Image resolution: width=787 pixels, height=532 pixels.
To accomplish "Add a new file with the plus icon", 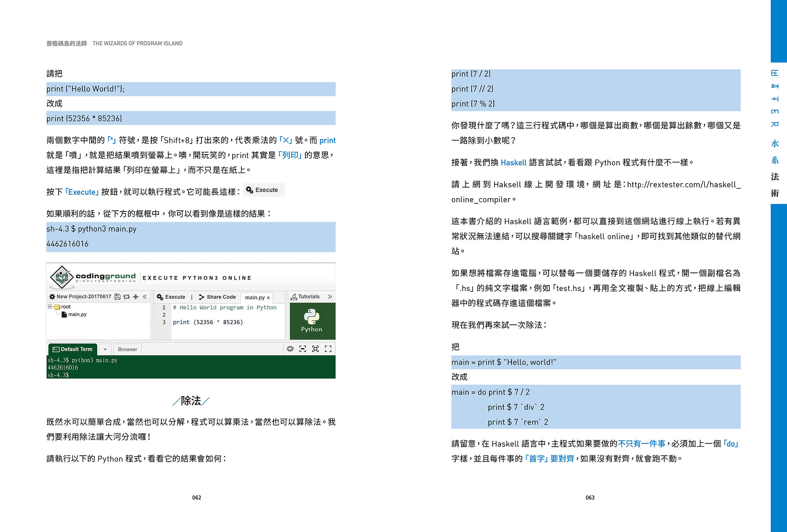I will pos(135,296).
